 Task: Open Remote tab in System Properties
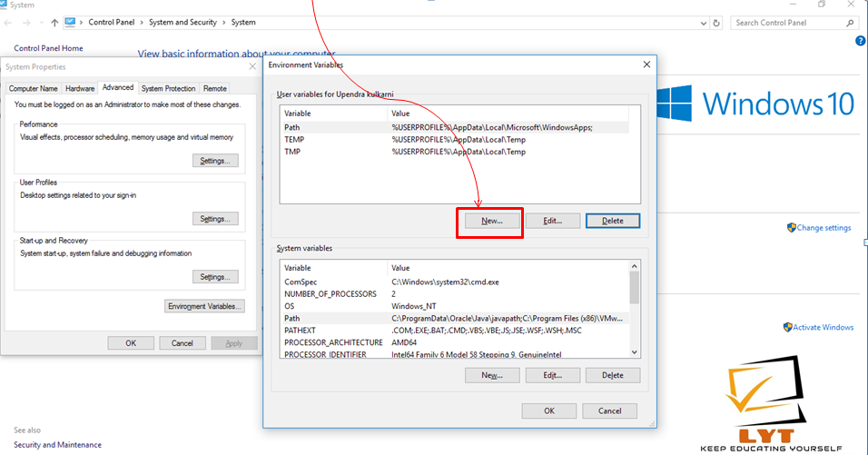tap(215, 89)
